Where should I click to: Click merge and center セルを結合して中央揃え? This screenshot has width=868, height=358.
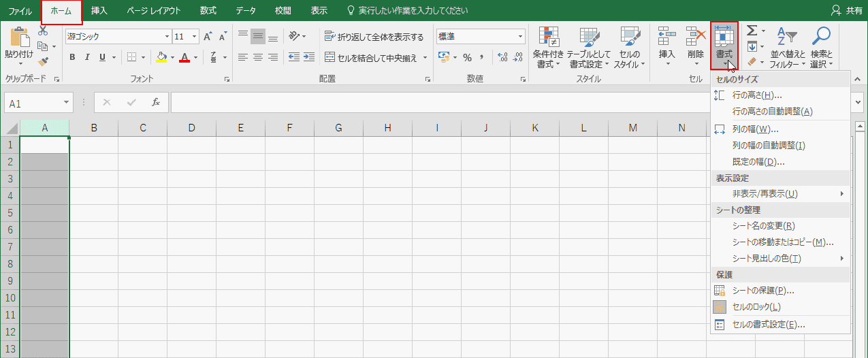(371, 57)
